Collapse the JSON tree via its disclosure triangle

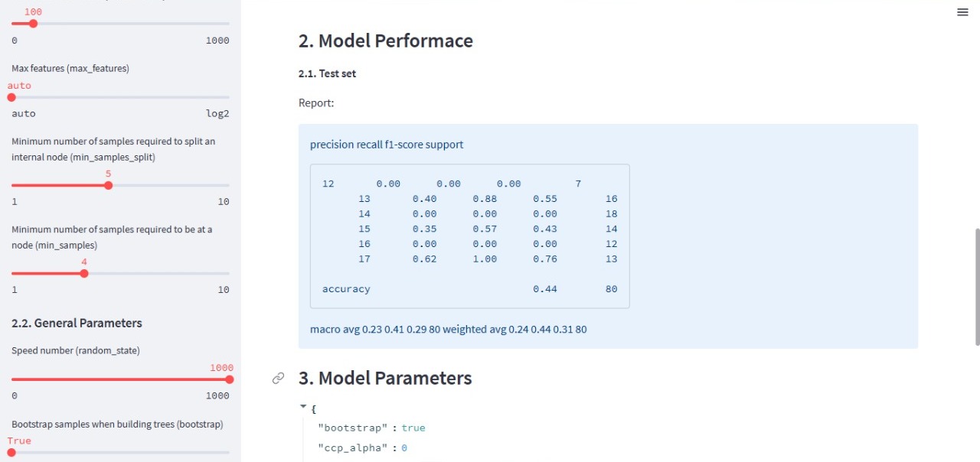(x=302, y=406)
